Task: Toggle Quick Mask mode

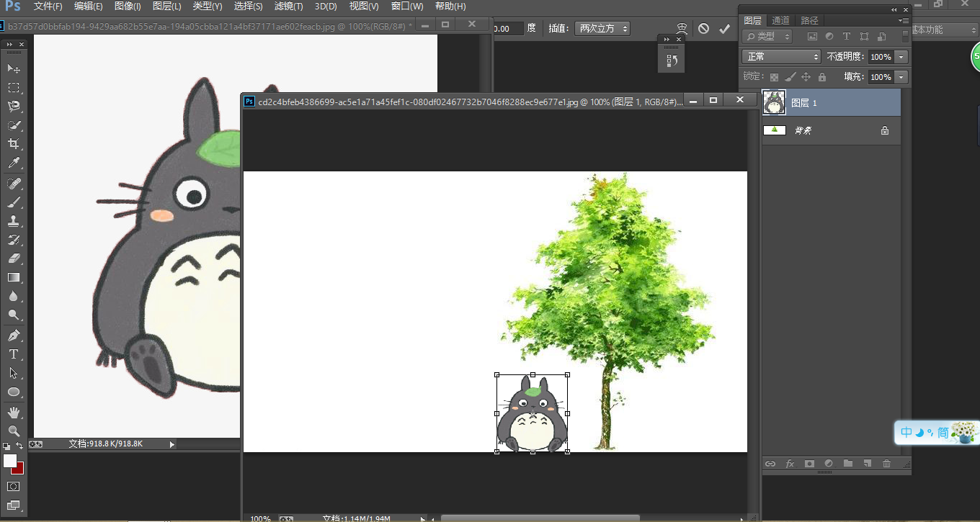Action: click(14, 487)
